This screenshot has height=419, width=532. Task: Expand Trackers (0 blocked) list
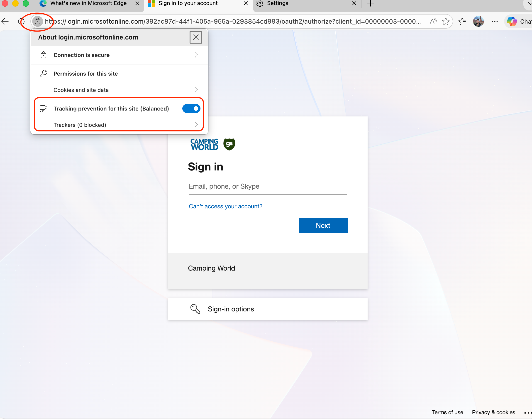coord(119,125)
